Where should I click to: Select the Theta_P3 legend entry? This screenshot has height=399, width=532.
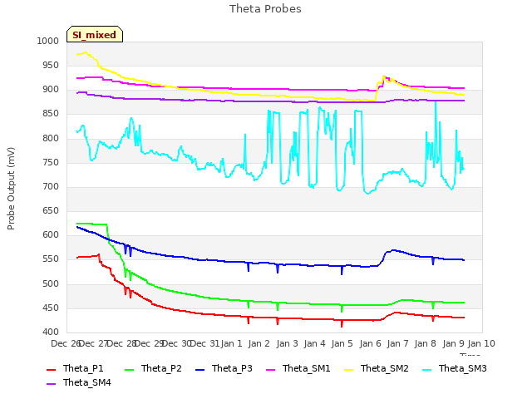point(224,368)
